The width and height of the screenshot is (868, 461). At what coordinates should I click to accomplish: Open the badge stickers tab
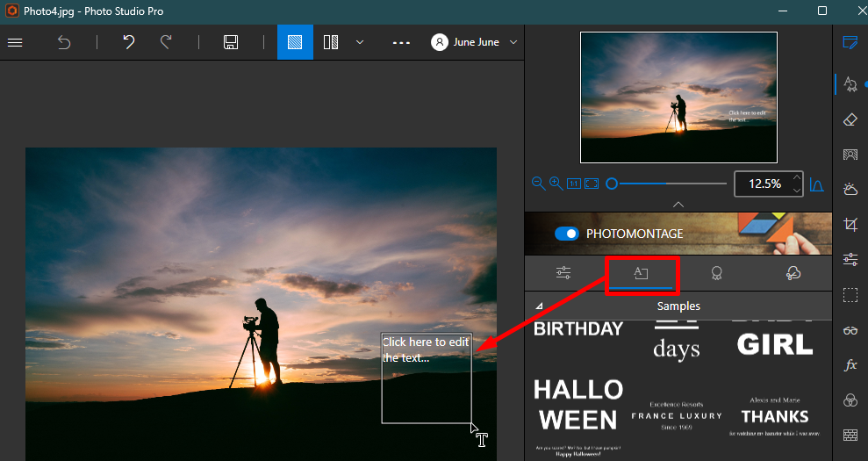point(717,272)
